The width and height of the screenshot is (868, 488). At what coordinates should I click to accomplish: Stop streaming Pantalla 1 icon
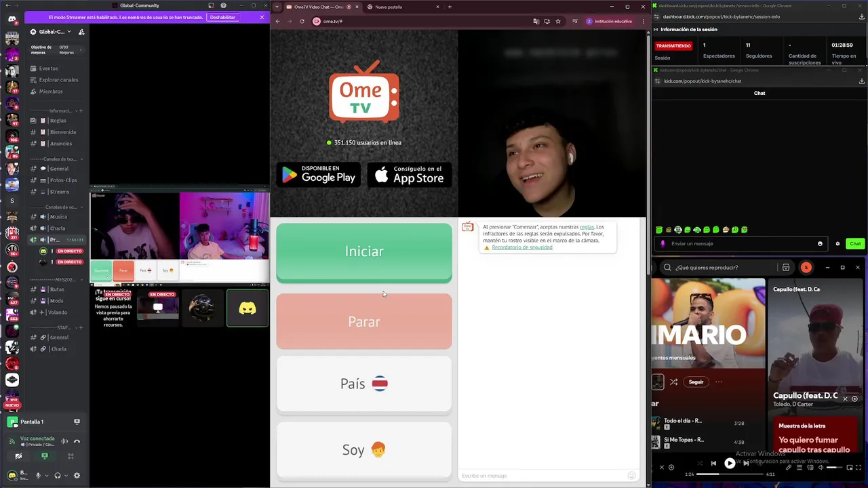coord(77,422)
